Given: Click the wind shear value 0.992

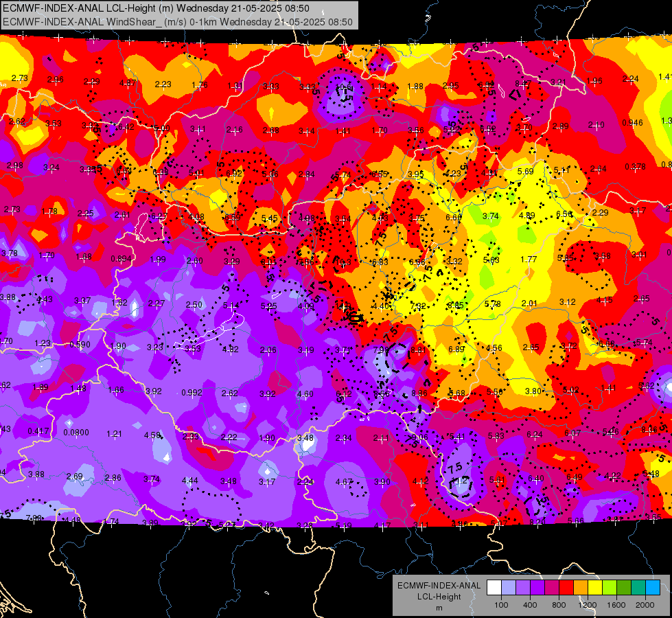Looking at the screenshot, I should click(x=192, y=392).
